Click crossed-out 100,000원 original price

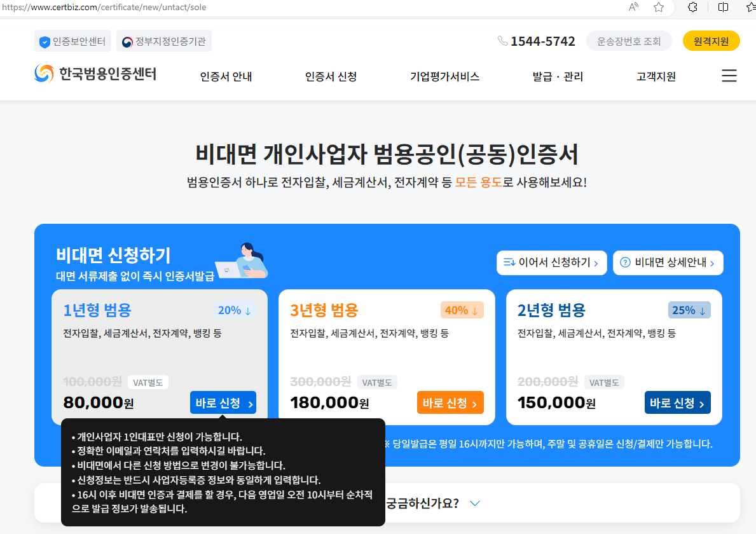[93, 381]
